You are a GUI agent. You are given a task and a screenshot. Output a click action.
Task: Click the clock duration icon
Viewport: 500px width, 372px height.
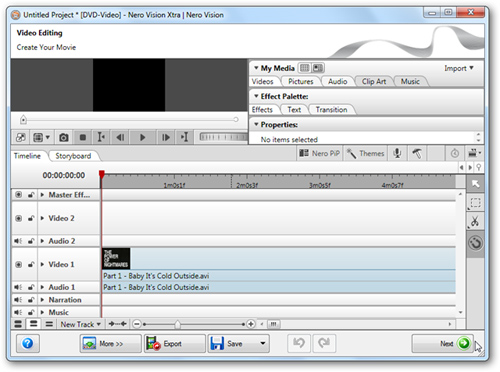click(455, 153)
